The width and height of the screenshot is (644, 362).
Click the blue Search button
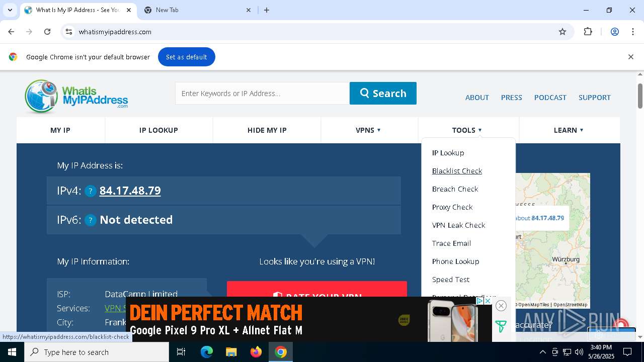pyautogui.click(x=383, y=93)
